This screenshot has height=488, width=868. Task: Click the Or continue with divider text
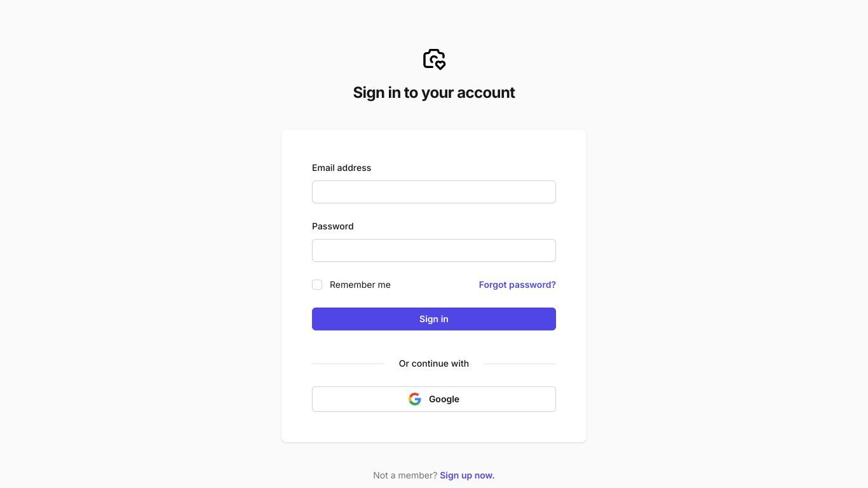434,363
